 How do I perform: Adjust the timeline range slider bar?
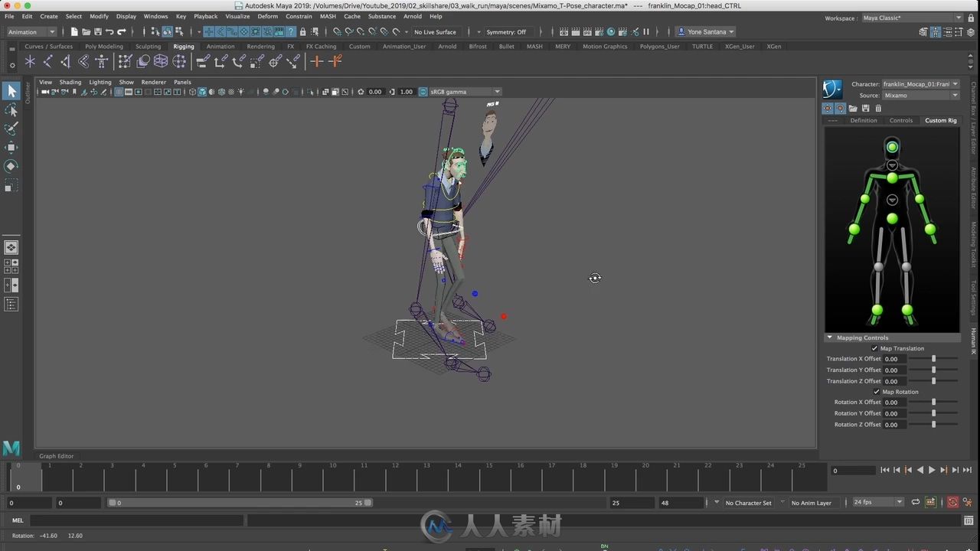pos(240,503)
